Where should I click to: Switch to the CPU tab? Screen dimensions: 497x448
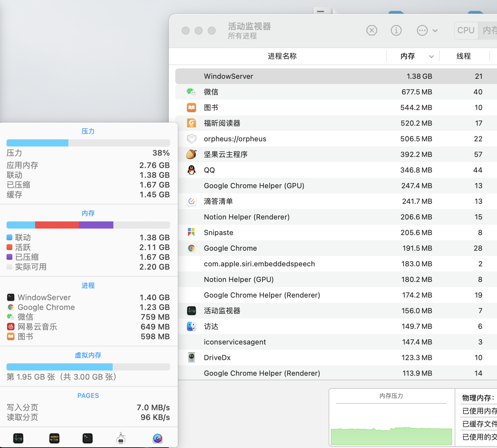[x=466, y=31]
